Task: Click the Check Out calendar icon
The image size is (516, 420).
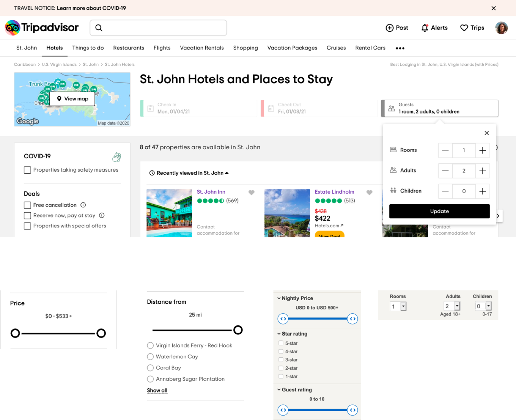Action: point(271,108)
